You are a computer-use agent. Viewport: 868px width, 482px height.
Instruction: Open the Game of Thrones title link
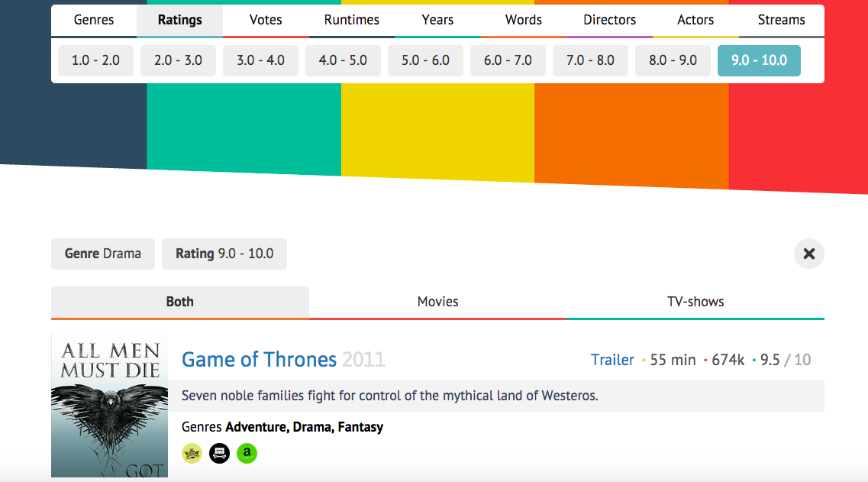click(259, 360)
